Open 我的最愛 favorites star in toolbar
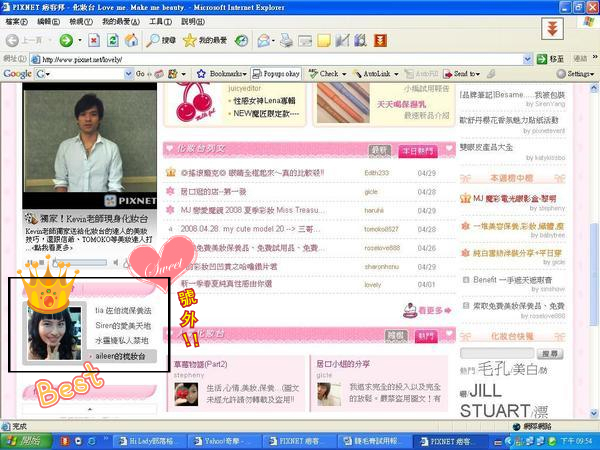The image size is (600, 450). 205,40
